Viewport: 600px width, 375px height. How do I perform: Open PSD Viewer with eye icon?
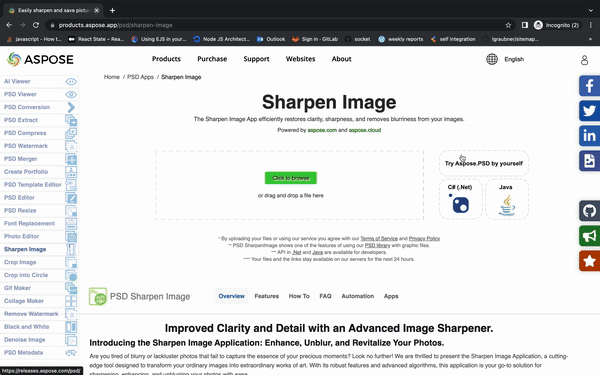[x=39, y=94]
